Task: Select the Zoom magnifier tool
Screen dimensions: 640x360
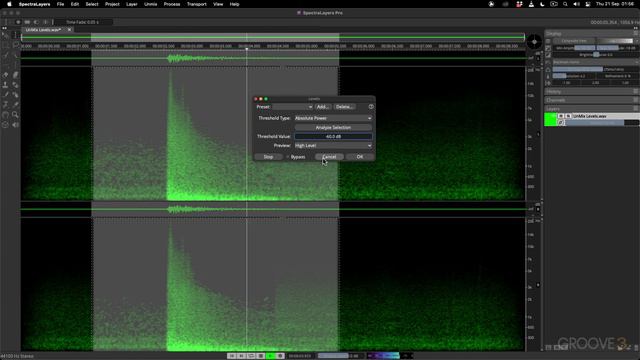Action: pyautogui.click(x=15, y=115)
